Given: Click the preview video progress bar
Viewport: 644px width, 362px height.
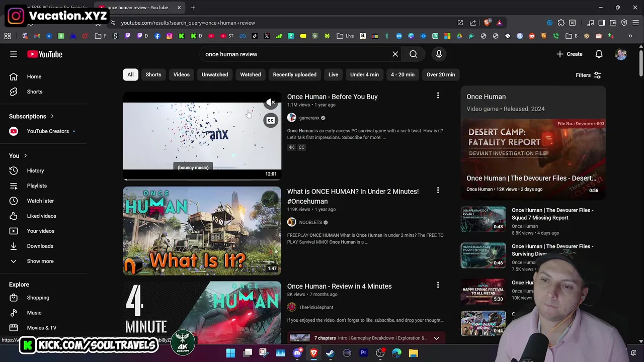Looking at the screenshot, I should point(202,179).
